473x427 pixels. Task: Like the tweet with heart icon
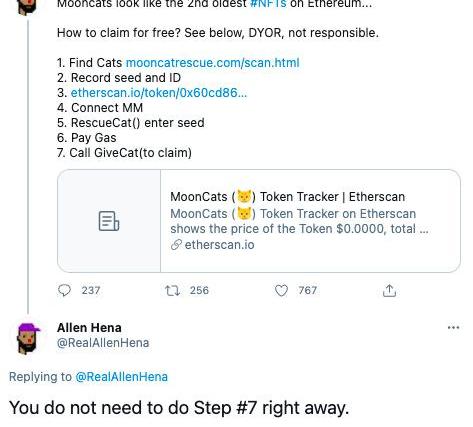281,291
